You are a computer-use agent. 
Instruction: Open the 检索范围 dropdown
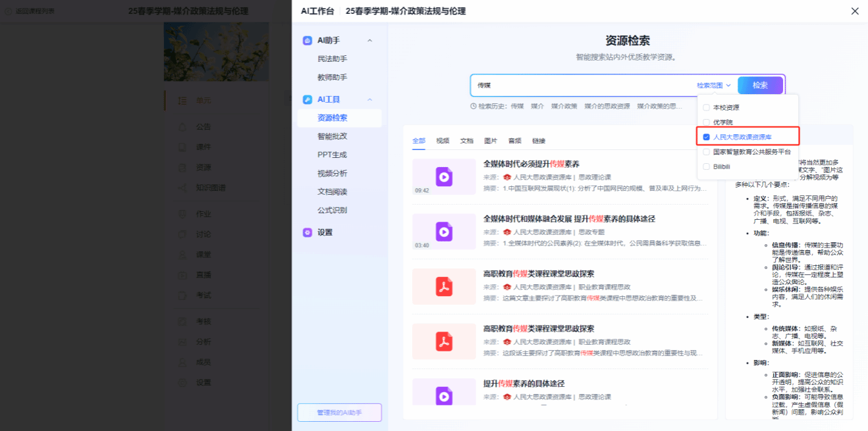coord(714,86)
